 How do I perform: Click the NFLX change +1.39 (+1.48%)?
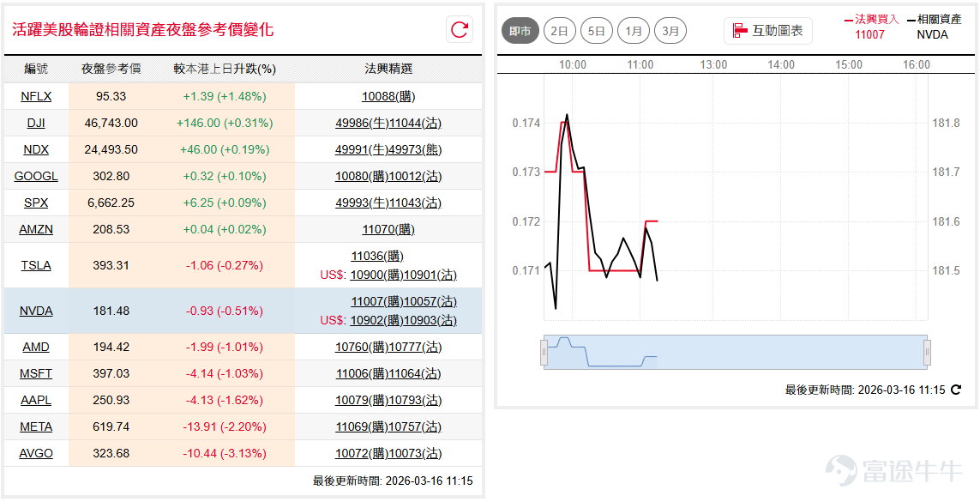(225, 96)
